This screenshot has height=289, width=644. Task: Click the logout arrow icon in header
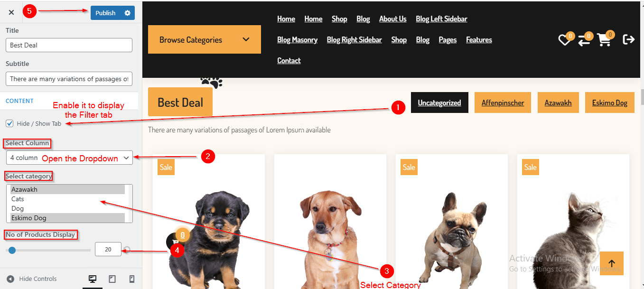(629, 39)
